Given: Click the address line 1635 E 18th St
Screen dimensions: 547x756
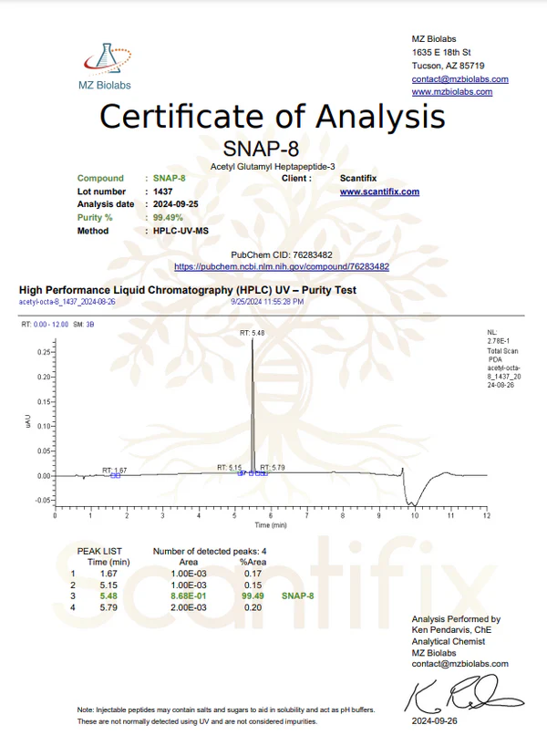Looking at the screenshot, I should [x=441, y=52].
